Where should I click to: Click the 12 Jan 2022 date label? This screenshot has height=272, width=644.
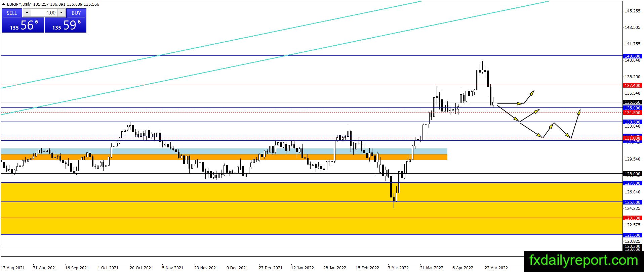coord(303,268)
